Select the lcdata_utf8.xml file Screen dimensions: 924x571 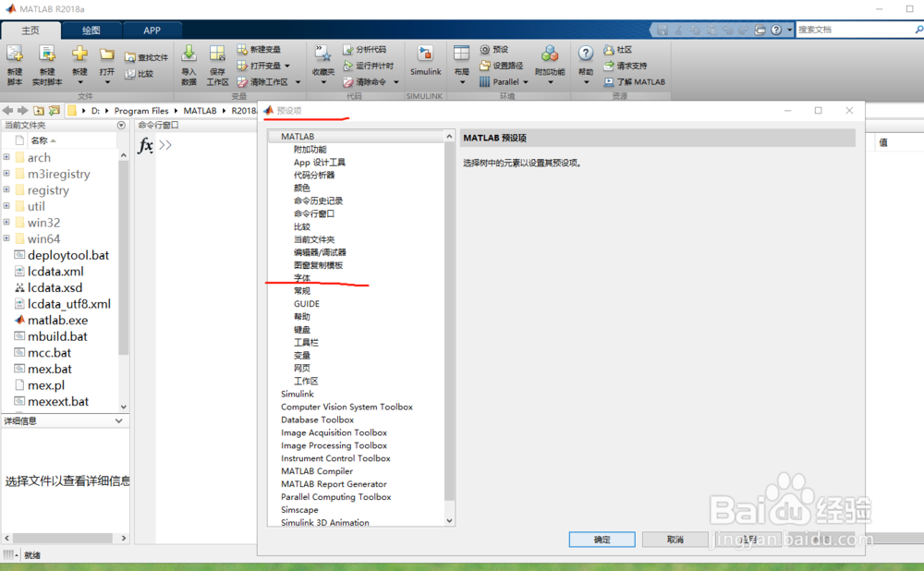pyautogui.click(x=69, y=304)
